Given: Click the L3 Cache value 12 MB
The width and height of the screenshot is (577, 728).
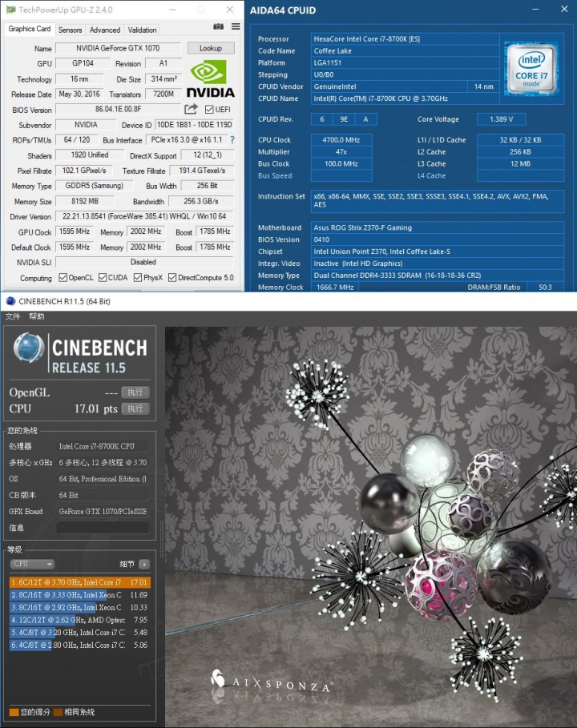Looking at the screenshot, I should [x=520, y=164].
